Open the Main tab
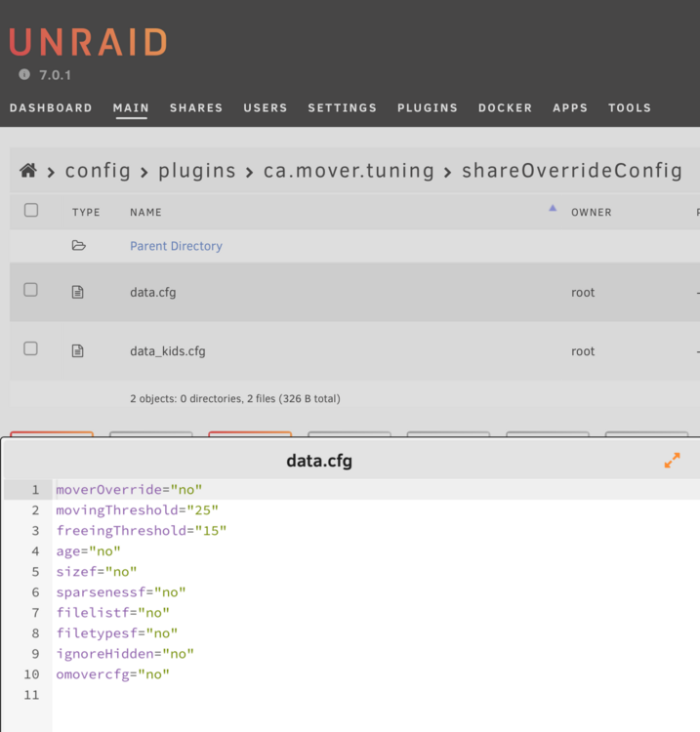 131,107
